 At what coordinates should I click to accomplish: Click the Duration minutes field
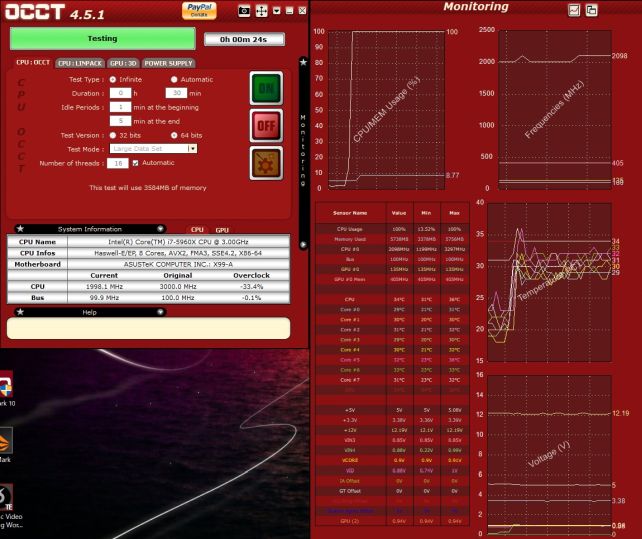tap(176, 93)
